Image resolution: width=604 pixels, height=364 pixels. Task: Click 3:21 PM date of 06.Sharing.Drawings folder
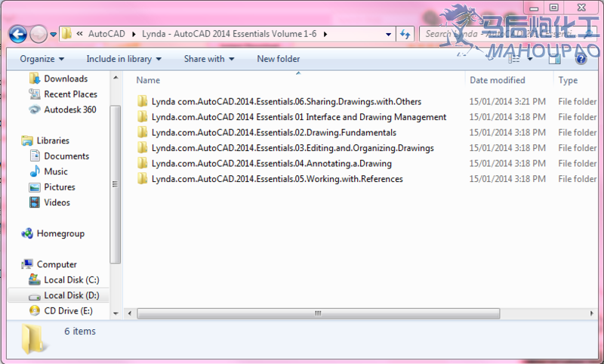[x=507, y=102]
